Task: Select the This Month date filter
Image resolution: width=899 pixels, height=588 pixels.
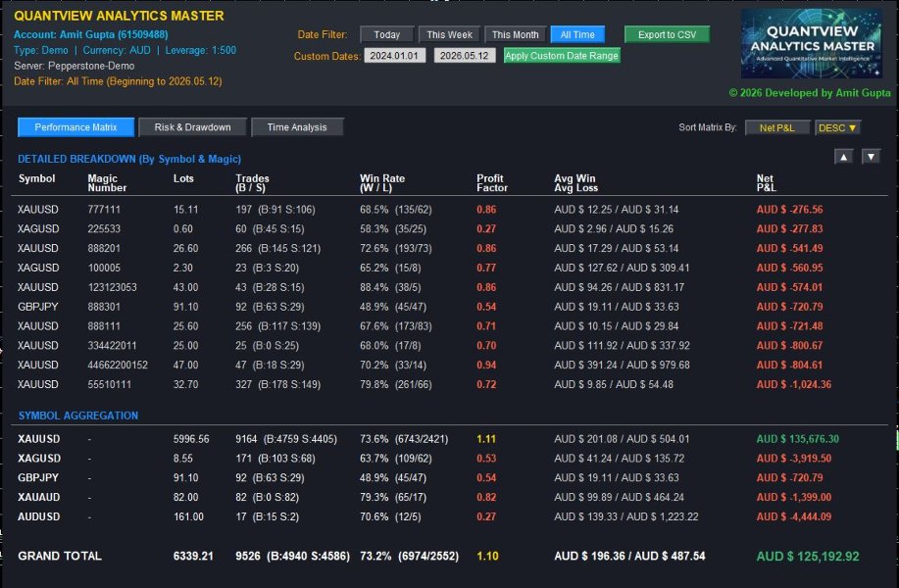Action: 515,35
